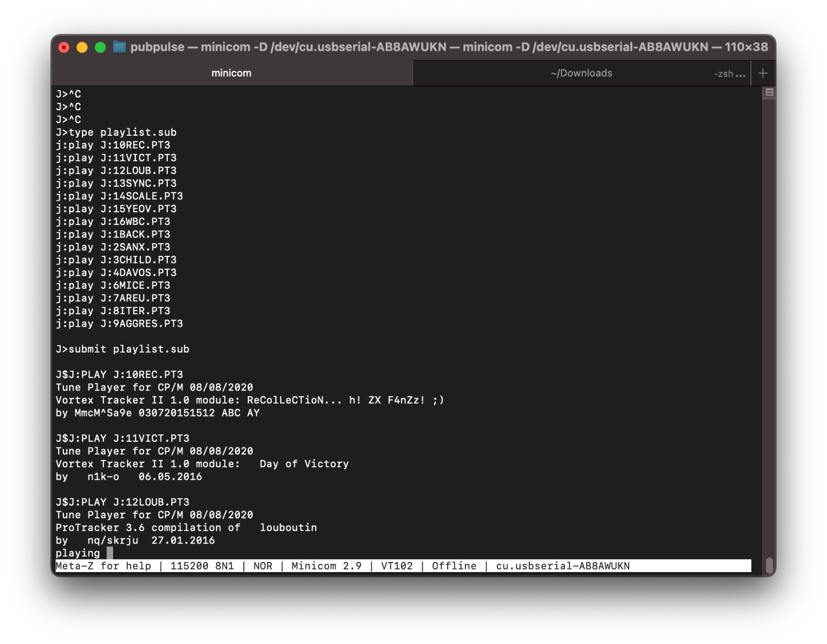Click the middle of the vertical scrollbar track
The image size is (827, 644).
click(769, 329)
